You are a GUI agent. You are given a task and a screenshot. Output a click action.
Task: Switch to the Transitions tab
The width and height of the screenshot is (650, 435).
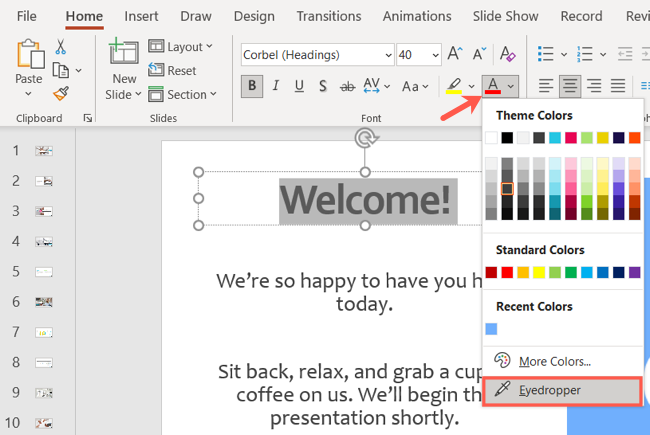(x=329, y=16)
